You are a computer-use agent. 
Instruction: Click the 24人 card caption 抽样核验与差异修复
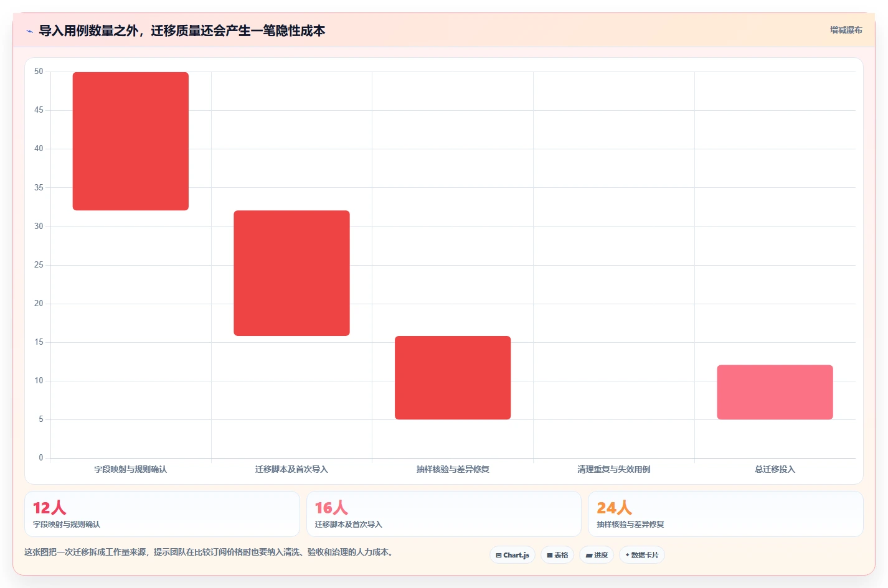tap(630, 525)
